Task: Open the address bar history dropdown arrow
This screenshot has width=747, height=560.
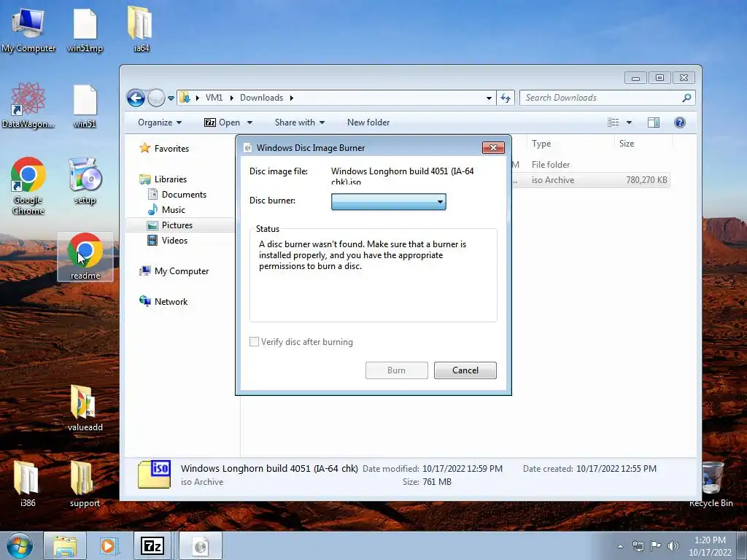Action: pyautogui.click(x=489, y=98)
